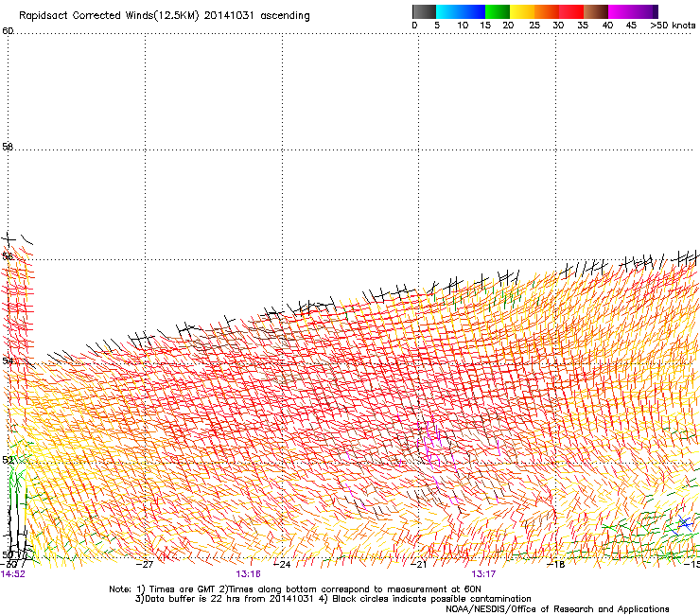700x615 pixels.
Task: Click the latitude label 60
Action: 8,31
